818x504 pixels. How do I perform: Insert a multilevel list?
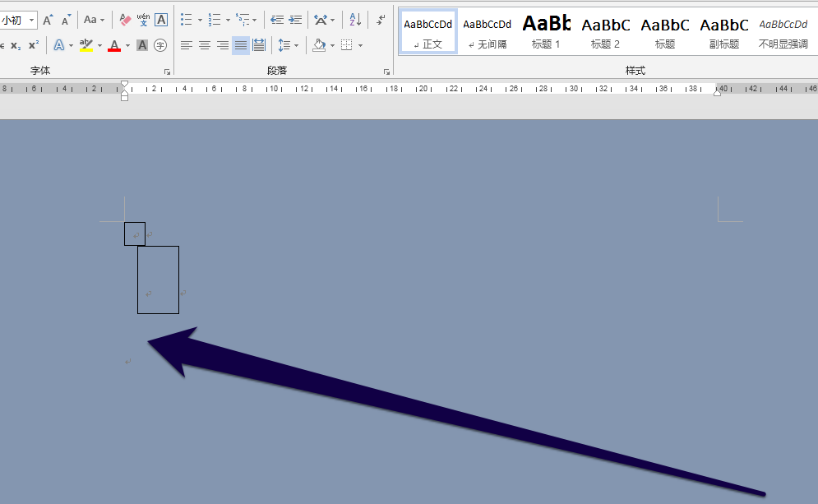pyautogui.click(x=242, y=21)
